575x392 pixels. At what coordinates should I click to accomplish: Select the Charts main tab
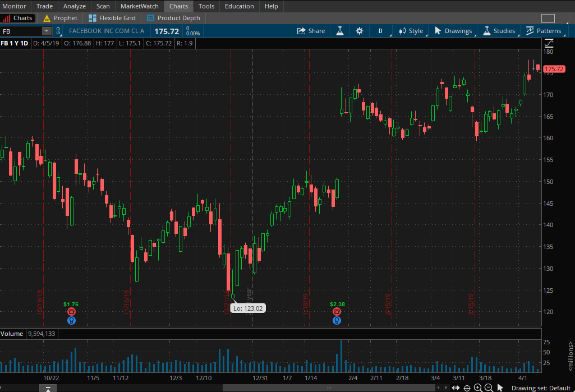tap(178, 6)
